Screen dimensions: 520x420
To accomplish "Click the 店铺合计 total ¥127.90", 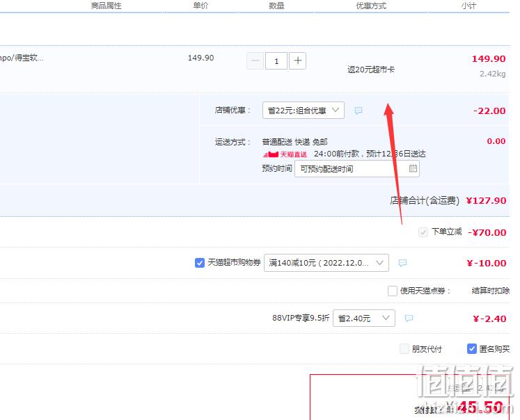I will coord(486,200).
